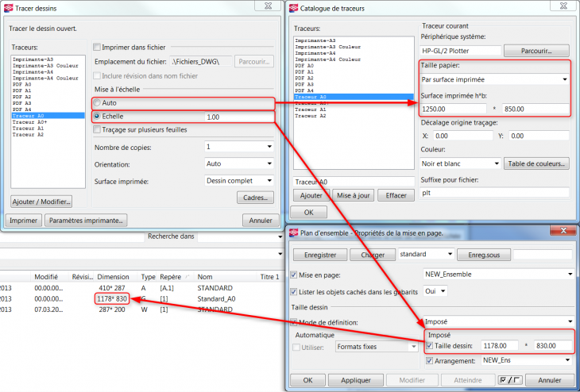Click the Emplacement du fichier field
580x392 pixels.
tap(201, 62)
